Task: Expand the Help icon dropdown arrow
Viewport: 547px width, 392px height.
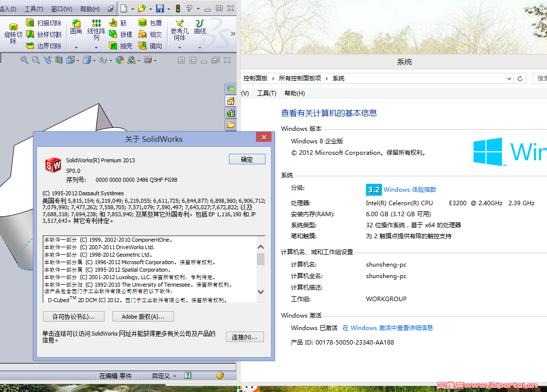Action: click(x=198, y=9)
